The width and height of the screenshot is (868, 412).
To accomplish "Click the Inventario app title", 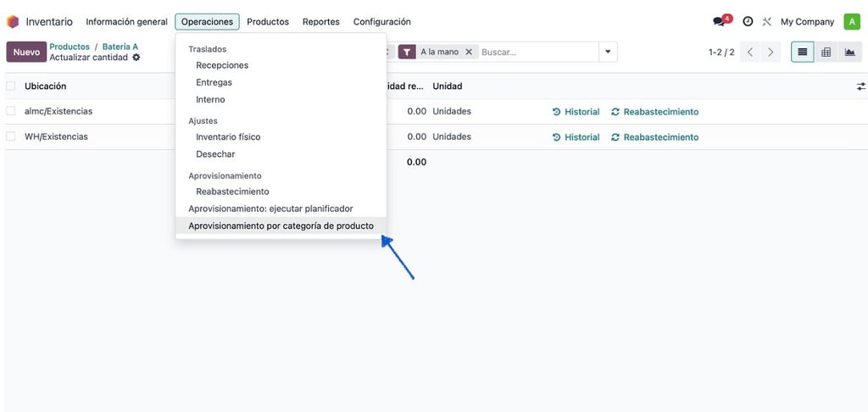I will point(49,22).
